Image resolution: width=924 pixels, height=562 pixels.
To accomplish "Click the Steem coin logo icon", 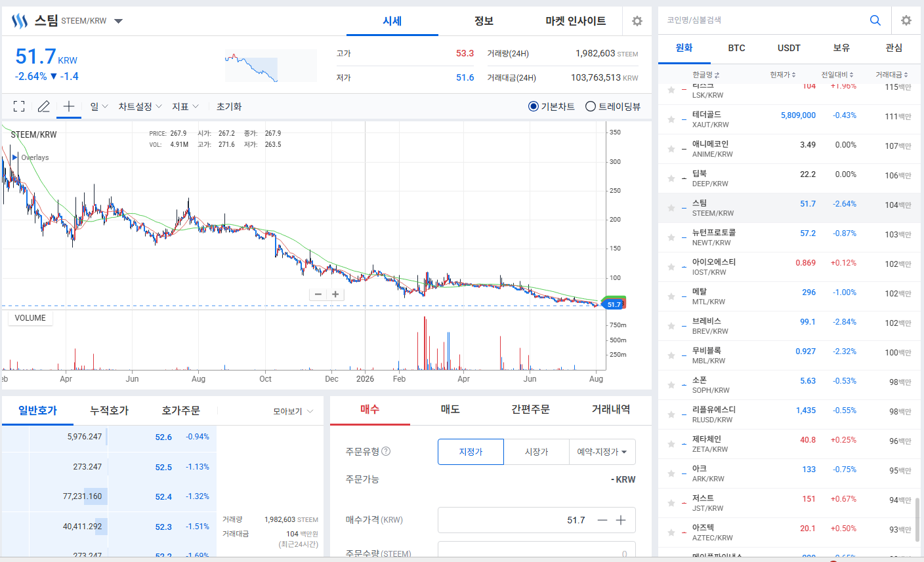I will point(20,21).
